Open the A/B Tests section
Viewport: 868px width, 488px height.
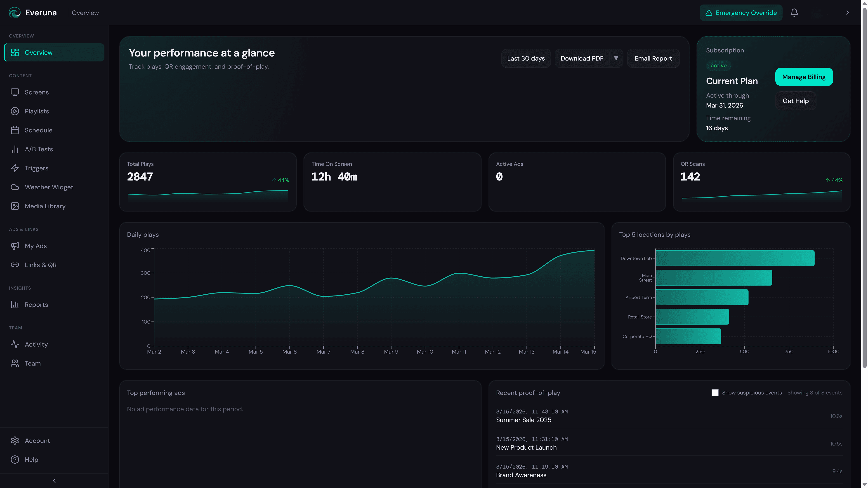coord(38,149)
